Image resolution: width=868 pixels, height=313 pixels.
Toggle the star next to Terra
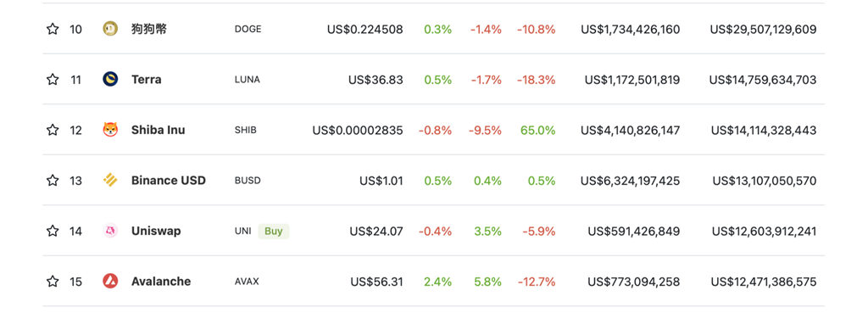pyautogui.click(x=53, y=79)
